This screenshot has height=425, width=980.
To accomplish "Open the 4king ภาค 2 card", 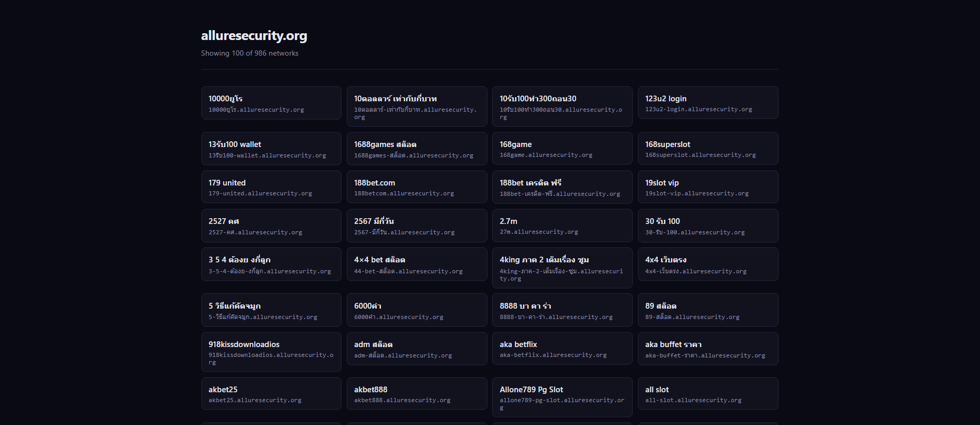I will tap(562, 268).
